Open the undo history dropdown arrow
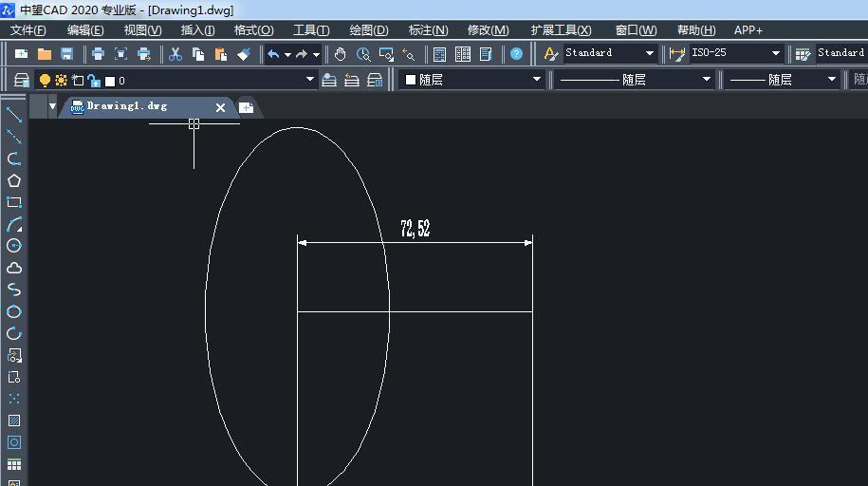This screenshot has height=486, width=868. point(287,54)
